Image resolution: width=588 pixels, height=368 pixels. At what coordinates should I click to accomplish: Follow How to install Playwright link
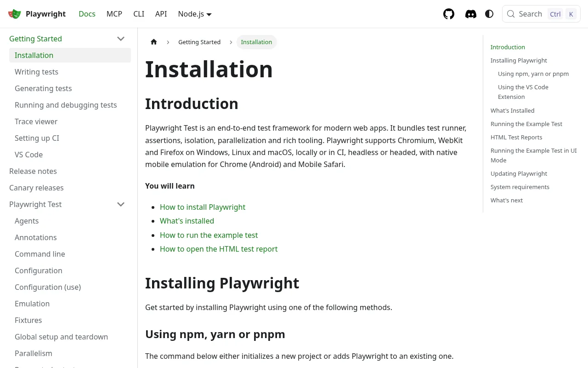203,207
